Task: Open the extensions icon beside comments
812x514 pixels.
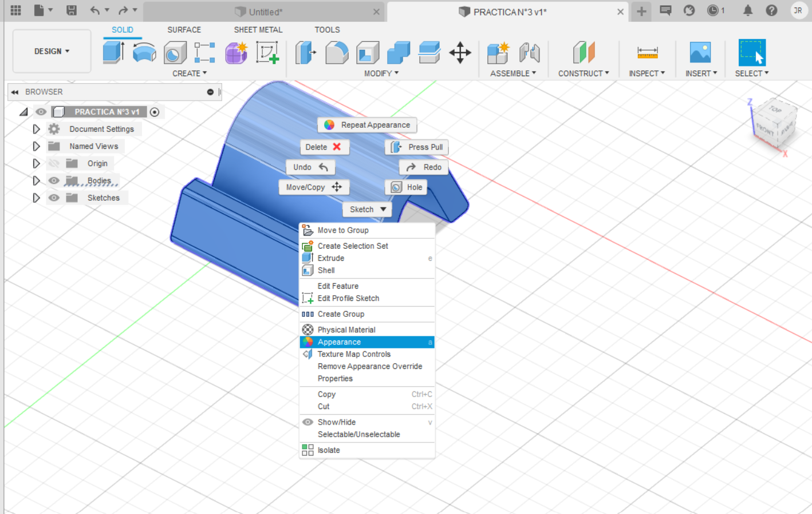Action: tap(689, 10)
